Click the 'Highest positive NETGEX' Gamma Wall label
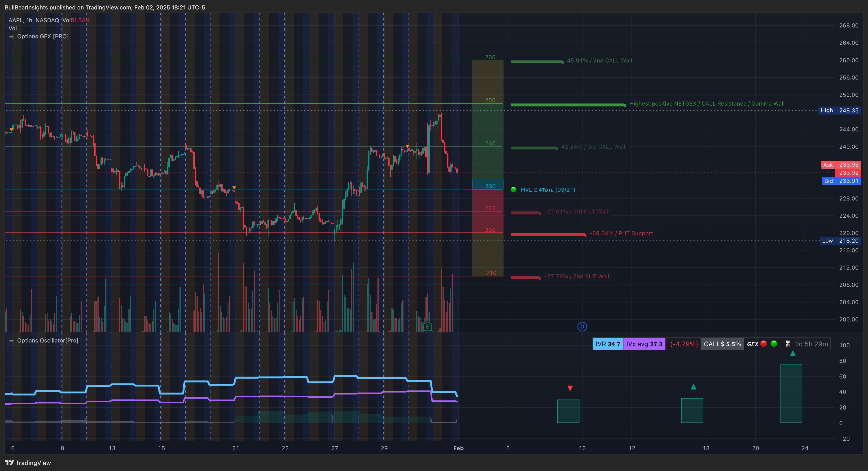The height and width of the screenshot is (471, 868). coord(707,104)
